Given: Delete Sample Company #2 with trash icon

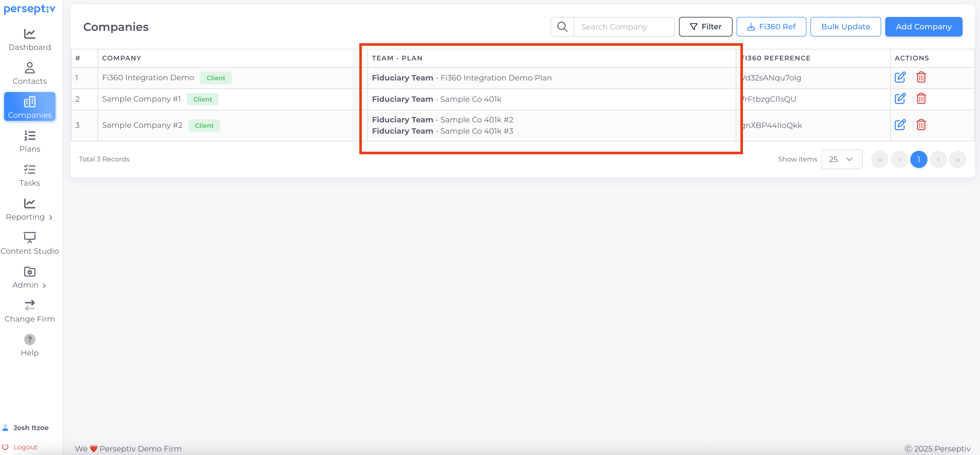Looking at the screenshot, I should [921, 125].
